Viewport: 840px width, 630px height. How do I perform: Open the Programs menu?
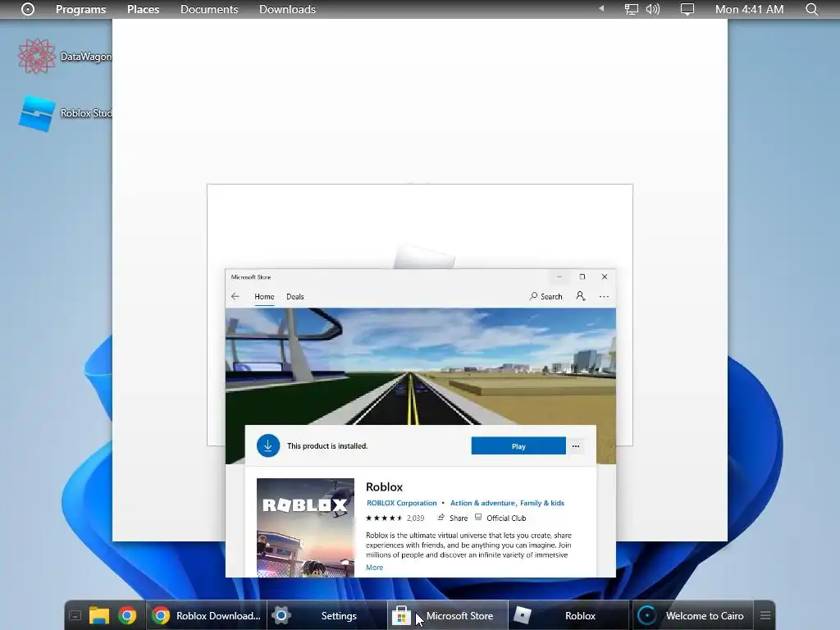81,9
